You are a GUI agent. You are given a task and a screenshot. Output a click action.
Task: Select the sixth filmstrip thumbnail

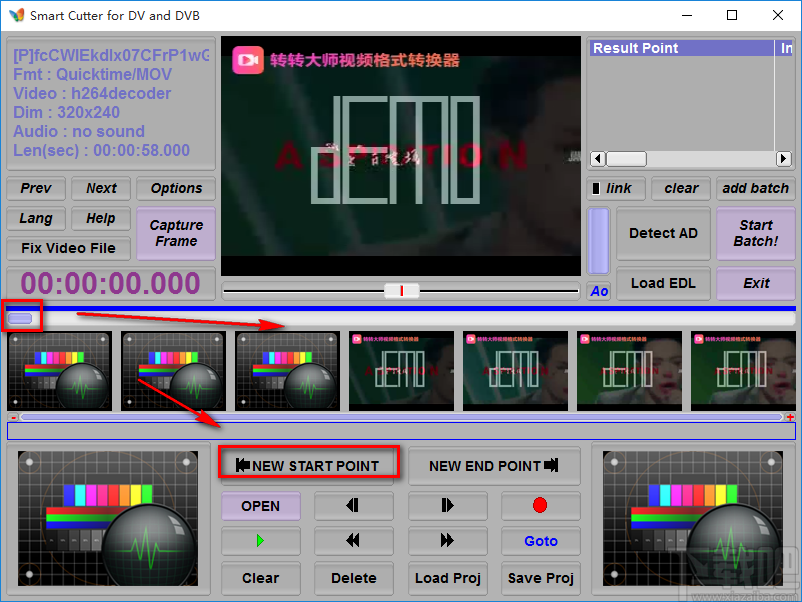click(630, 371)
